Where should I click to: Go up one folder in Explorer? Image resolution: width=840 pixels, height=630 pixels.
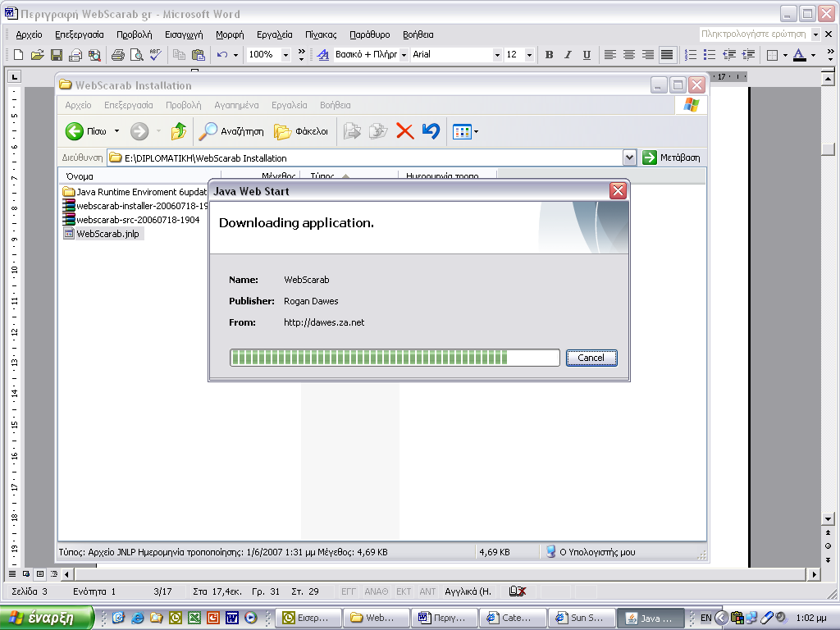[x=178, y=131]
